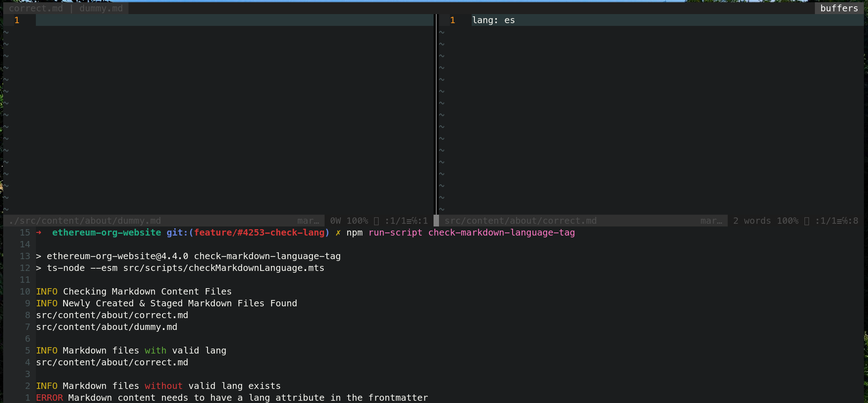Click the feature/#4253-check-lang branch name
Screen dimensions: 868x403
[x=259, y=232]
